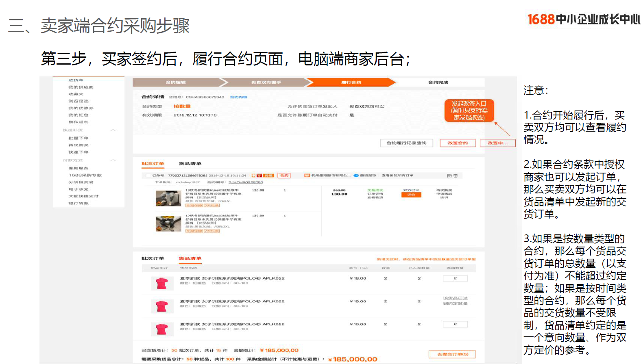Viewport: 641px width, 364px height.
Task: Tick the checkbox next to order 770637121689678385
Action: pyautogui.click(x=148, y=175)
